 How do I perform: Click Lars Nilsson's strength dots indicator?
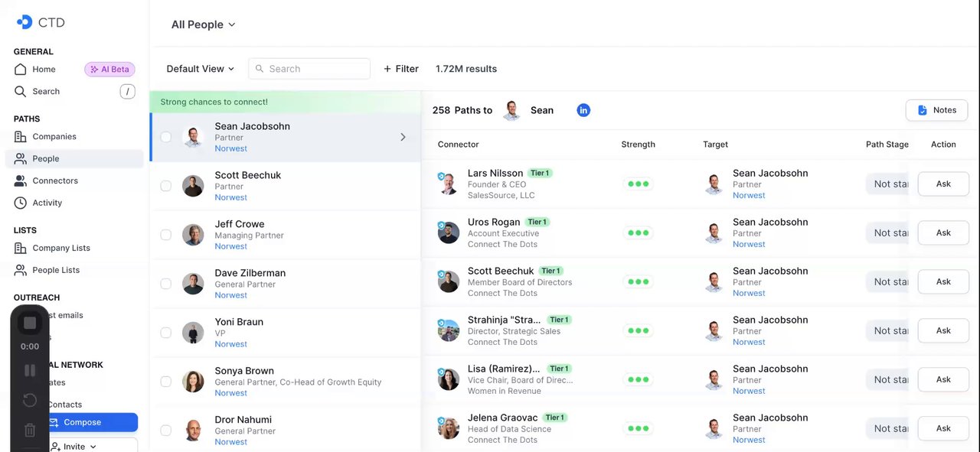[638, 184]
